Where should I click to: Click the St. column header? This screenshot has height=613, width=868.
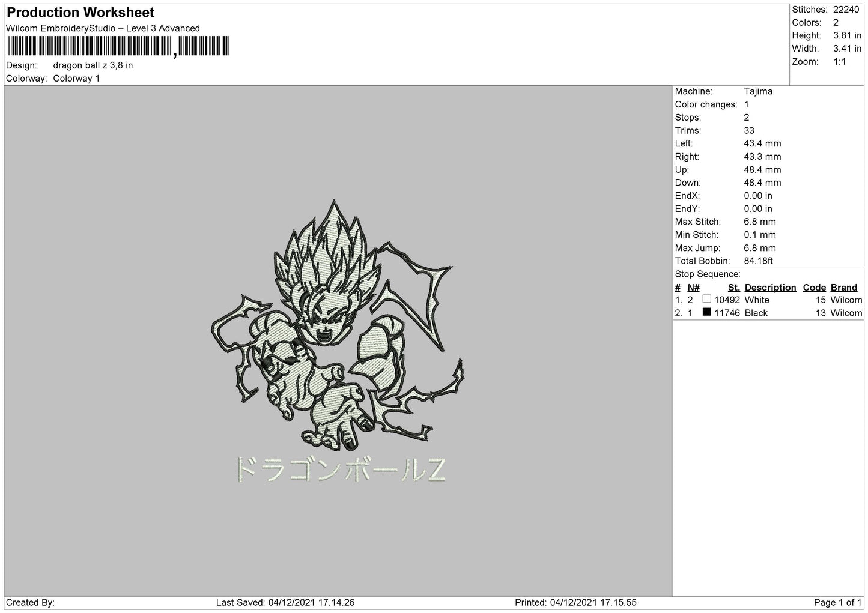click(733, 288)
